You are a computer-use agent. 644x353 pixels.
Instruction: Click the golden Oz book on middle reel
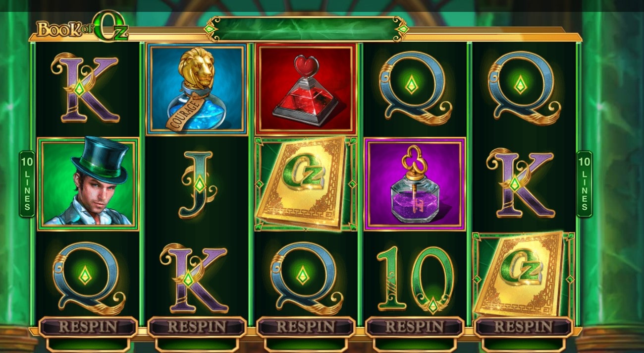(x=306, y=184)
